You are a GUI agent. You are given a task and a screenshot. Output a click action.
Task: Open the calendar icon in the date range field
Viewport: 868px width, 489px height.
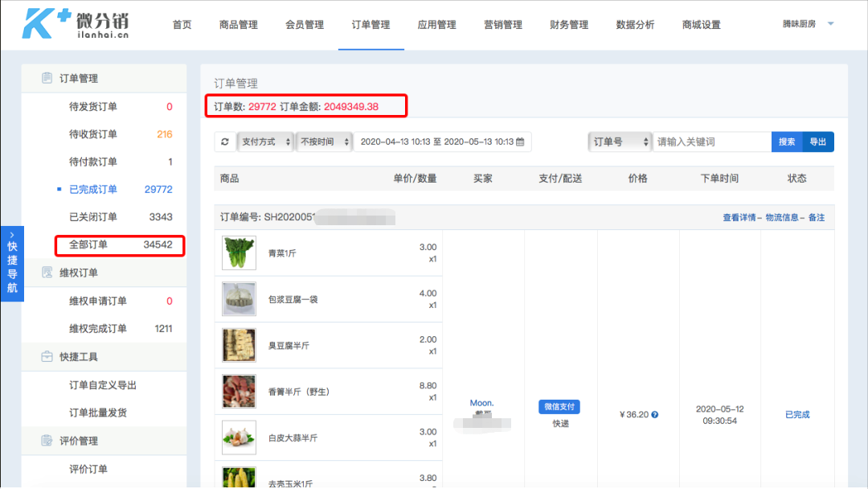click(518, 142)
